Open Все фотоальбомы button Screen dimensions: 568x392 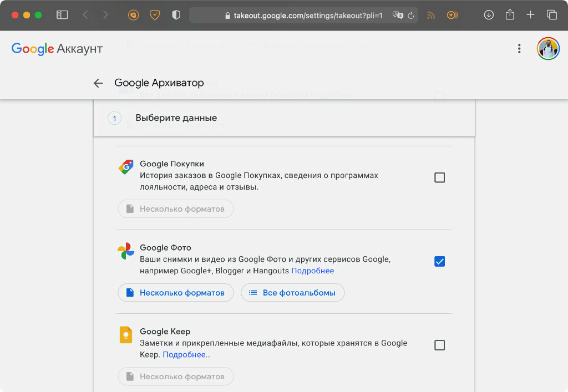(x=293, y=292)
